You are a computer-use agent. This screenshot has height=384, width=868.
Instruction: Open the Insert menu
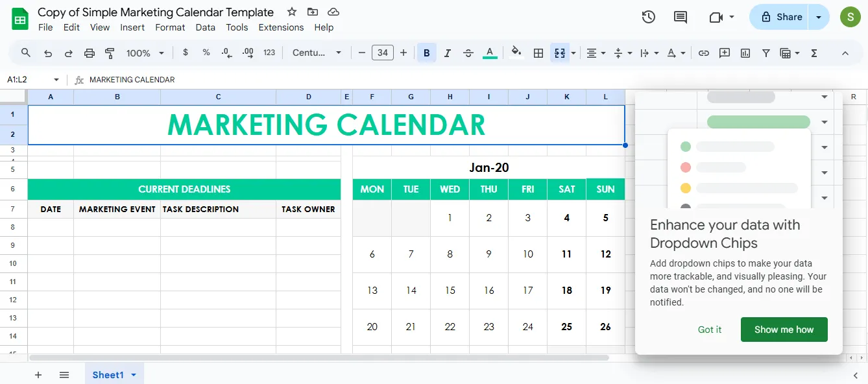(x=132, y=27)
